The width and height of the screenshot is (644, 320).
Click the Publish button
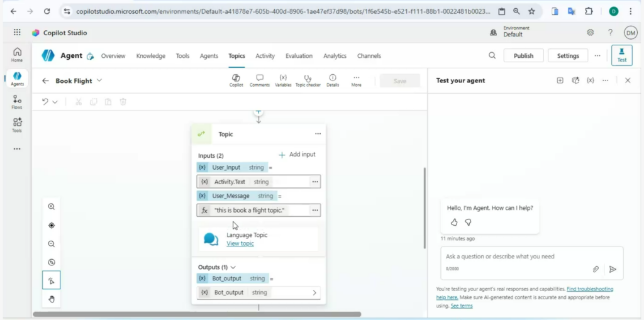click(523, 56)
